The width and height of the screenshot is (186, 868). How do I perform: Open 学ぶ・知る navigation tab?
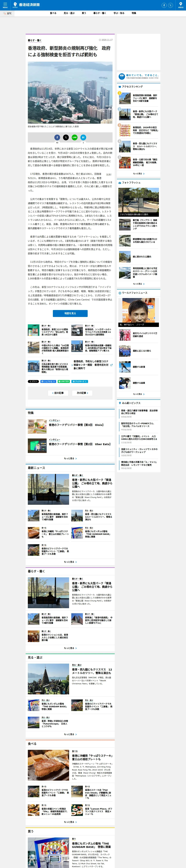pyautogui.click(x=119, y=13)
